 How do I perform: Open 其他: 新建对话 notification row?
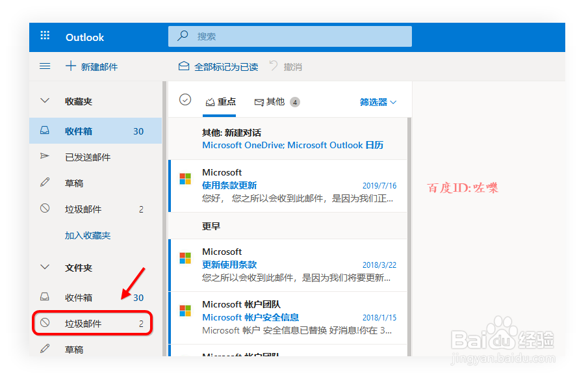click(288, 139)
